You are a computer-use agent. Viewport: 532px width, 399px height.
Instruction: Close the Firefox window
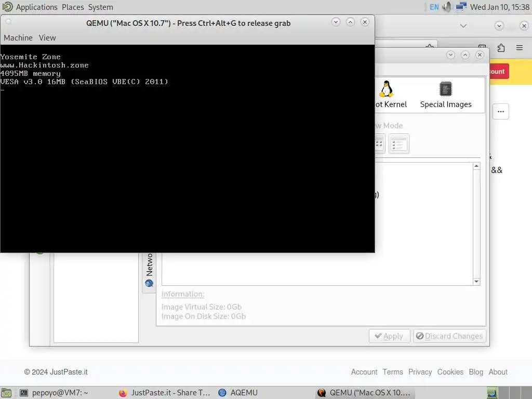(524, 26)
